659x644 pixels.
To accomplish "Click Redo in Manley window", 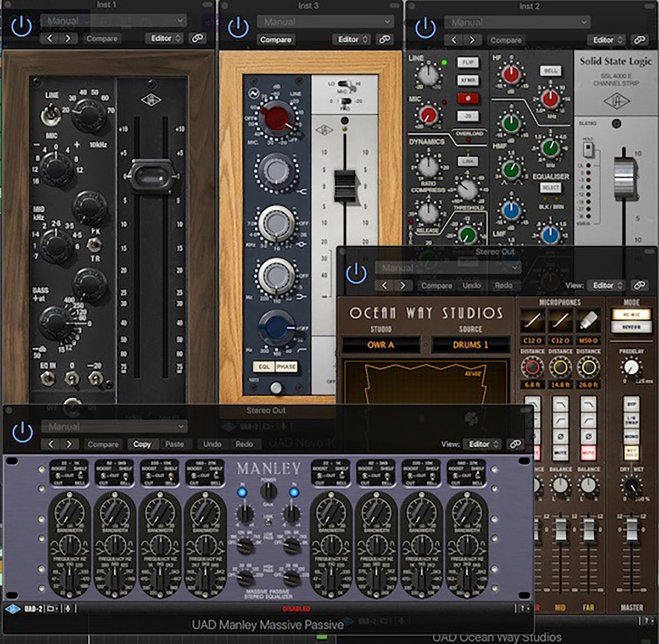I will pyautogui.click(x=244, y=444).
